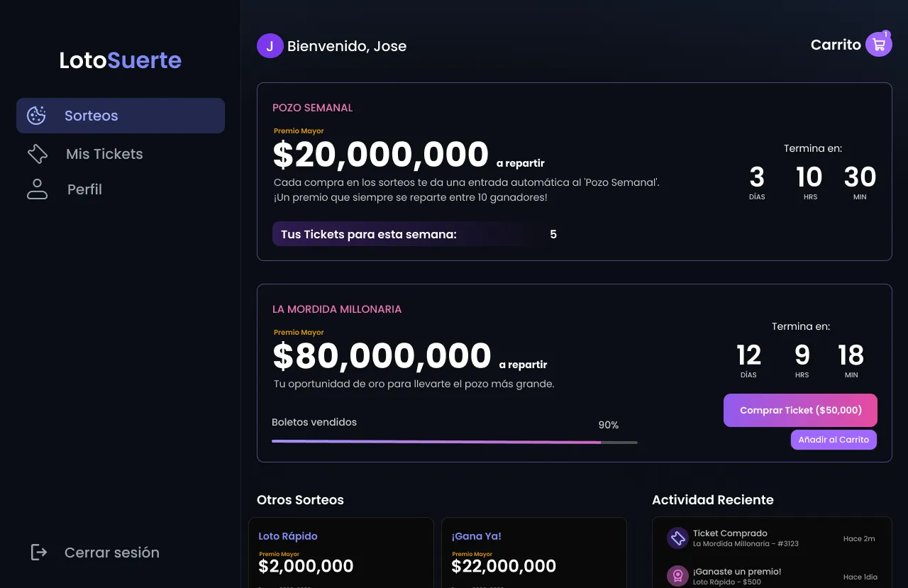Screen dimensions: 908x588
Task: Click the logout icon beside Cerrar sesión
Action: [x=38, y=552]
